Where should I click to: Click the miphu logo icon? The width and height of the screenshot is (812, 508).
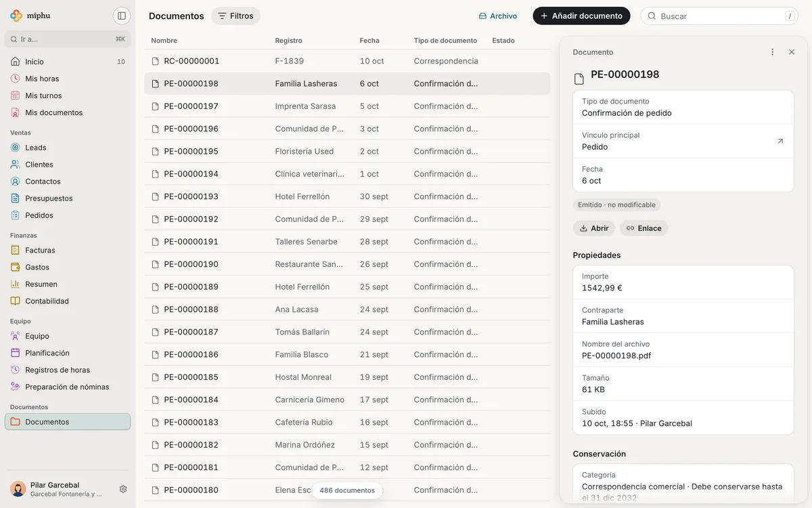[16, 16]
